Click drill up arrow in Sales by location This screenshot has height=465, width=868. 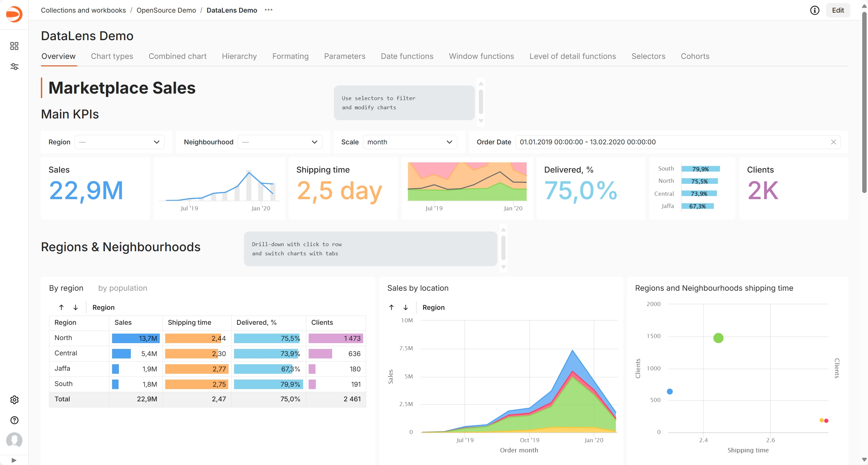(391, 307)
